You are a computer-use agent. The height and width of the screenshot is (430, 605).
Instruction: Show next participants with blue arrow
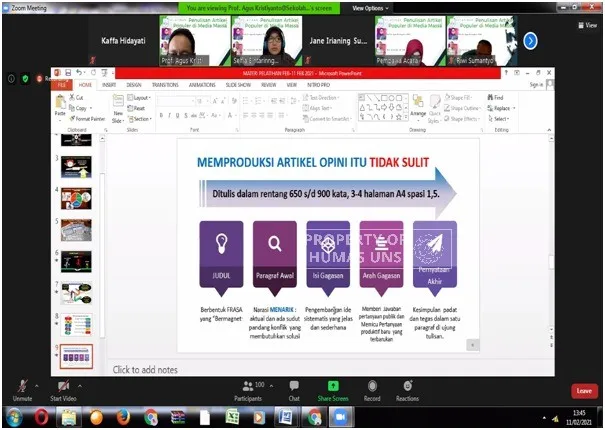[530, 41]
